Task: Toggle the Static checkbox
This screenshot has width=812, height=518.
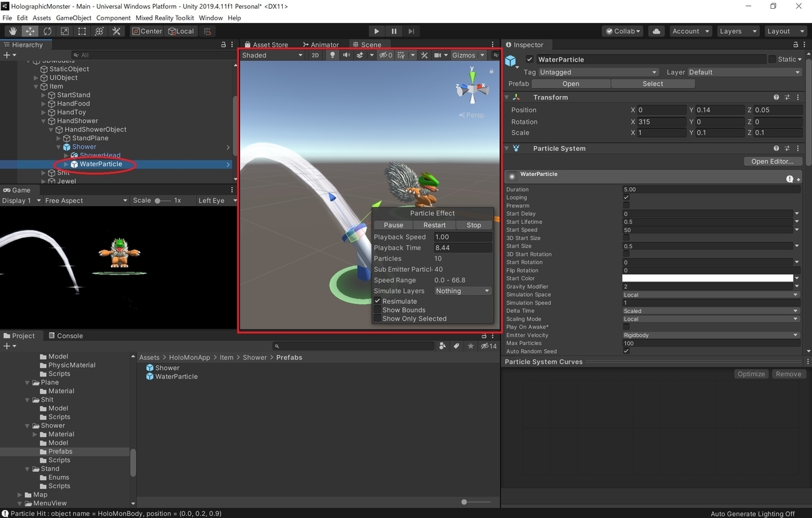Action: [x=772, y=60]
